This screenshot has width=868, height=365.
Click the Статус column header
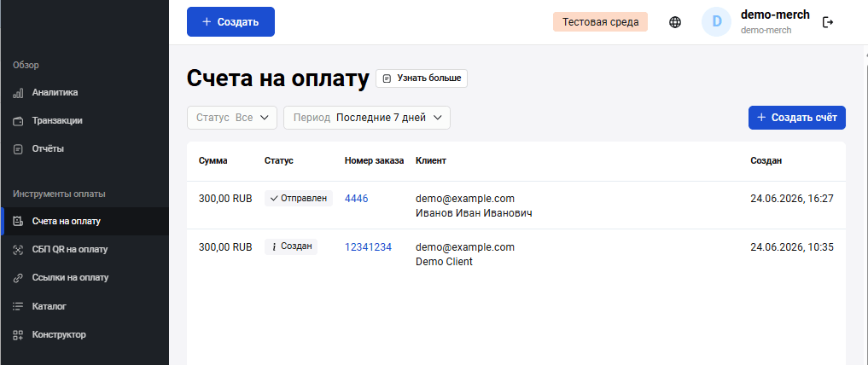279,161
